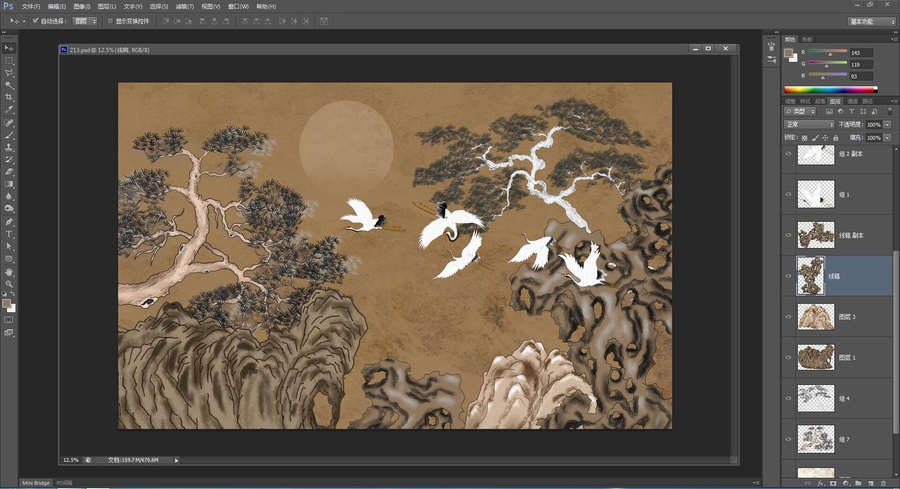This screenshot has width=900, height=489.
Task: Click the layer filter for type layers (T)
Action: coord(852,111)
